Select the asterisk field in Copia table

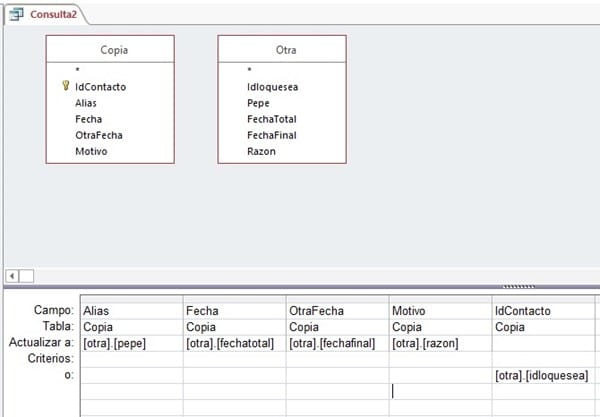point(77,71)
